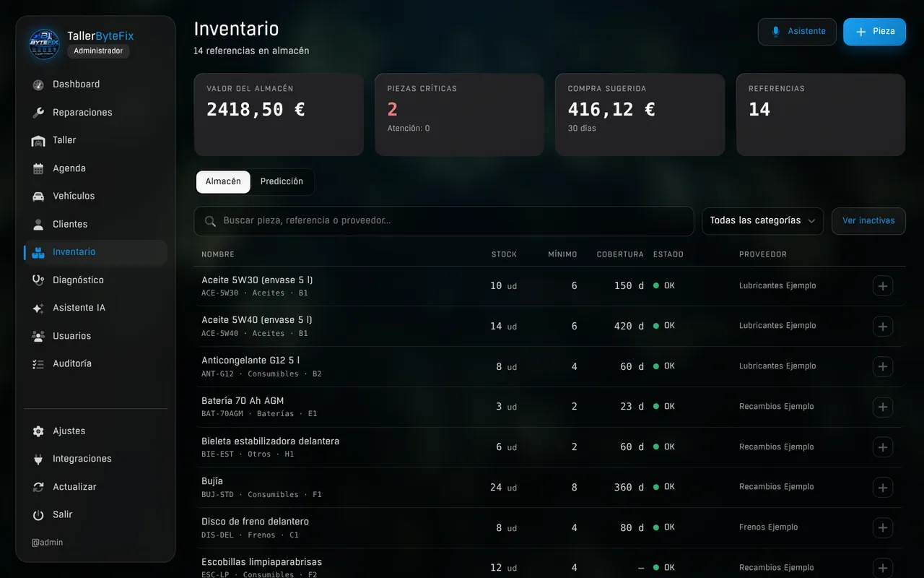The image size is (924, 578).
Task: Open Dashboard from the sidebar
Action: 95,85
